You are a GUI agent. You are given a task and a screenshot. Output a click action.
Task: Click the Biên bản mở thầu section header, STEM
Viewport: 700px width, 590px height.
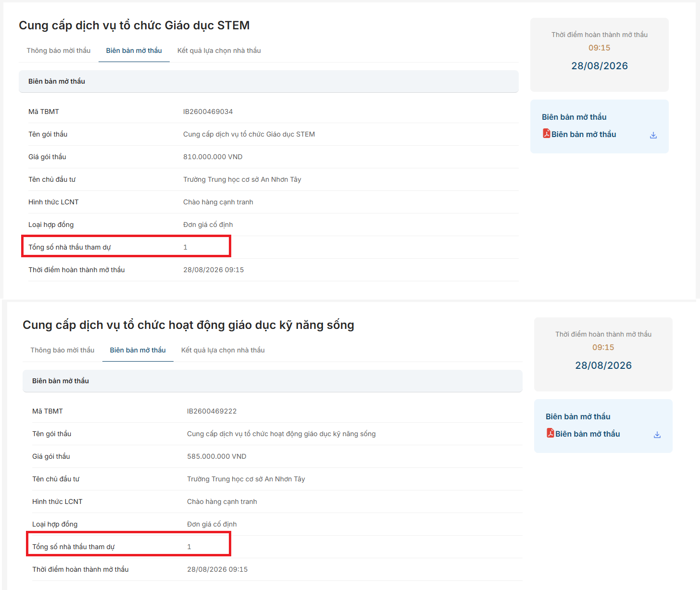pos(269,81)
